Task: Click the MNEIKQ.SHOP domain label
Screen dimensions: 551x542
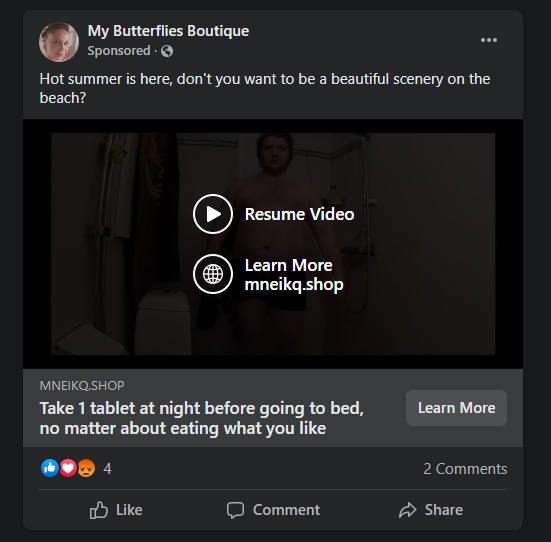Action: 82,386
